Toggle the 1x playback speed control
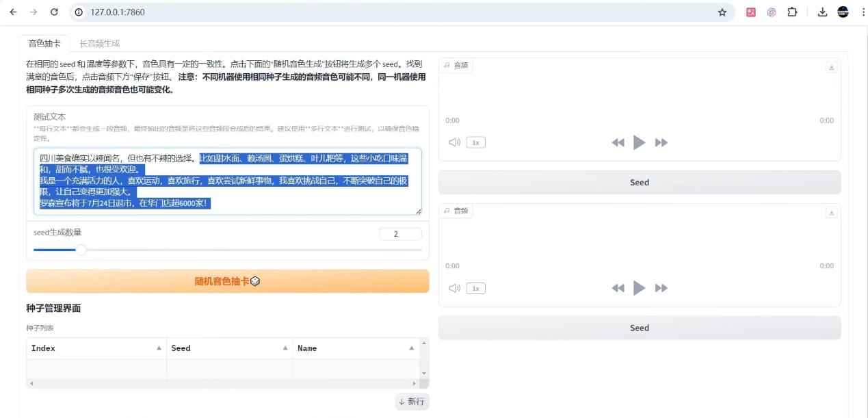 (475, 142)
